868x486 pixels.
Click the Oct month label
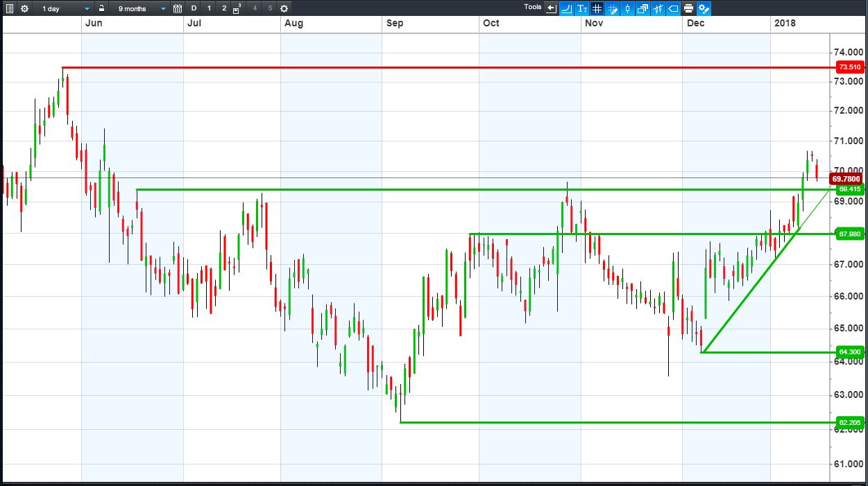(491, 24)
